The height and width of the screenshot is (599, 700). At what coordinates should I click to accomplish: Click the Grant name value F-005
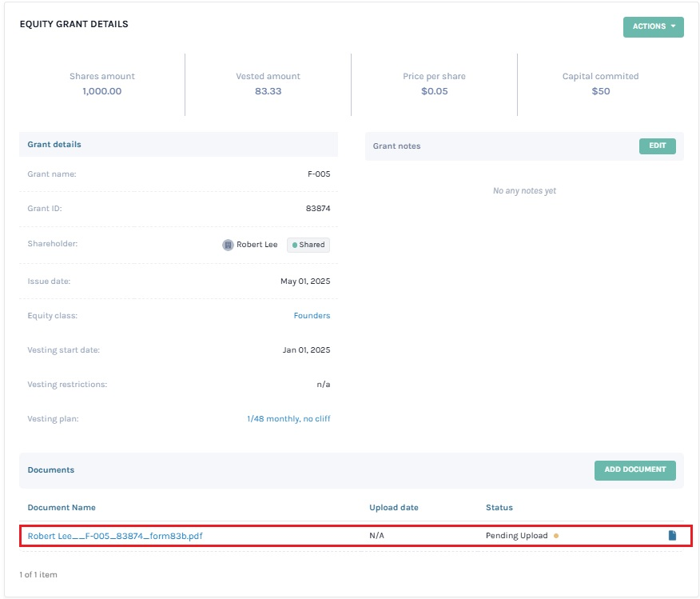(319, 174)
